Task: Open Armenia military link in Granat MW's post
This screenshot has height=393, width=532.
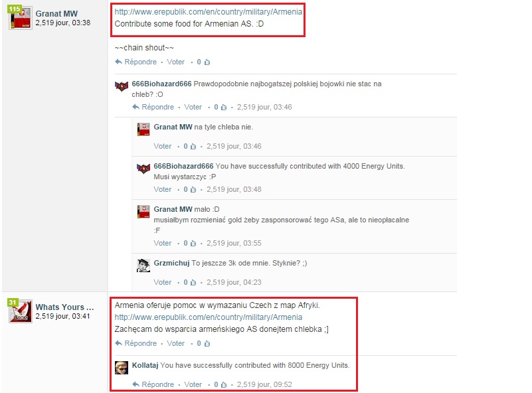Action: (x=209, y=12)
